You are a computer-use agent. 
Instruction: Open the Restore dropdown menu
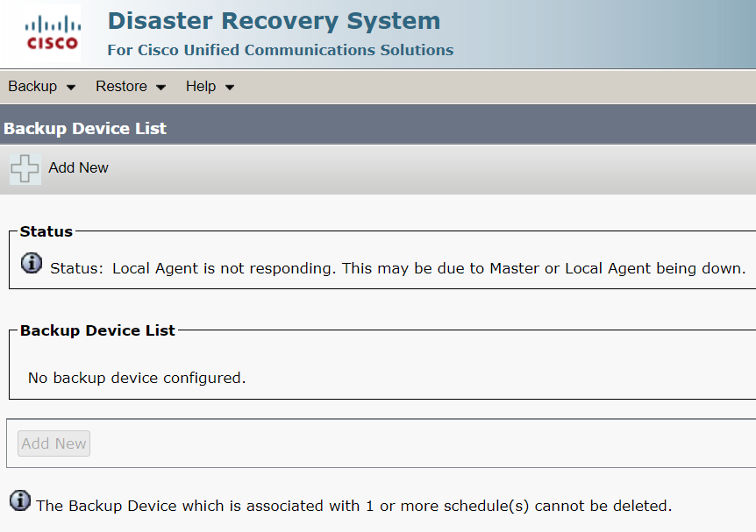(130, 86)
